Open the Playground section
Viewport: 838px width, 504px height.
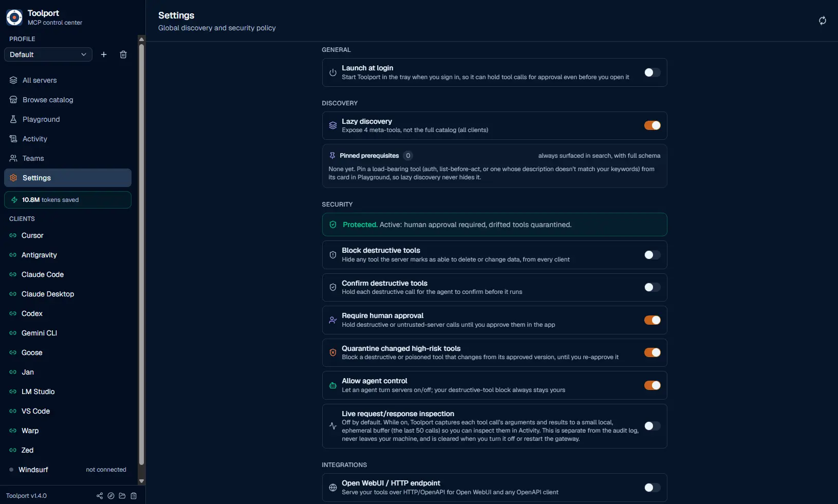(68, 119)
